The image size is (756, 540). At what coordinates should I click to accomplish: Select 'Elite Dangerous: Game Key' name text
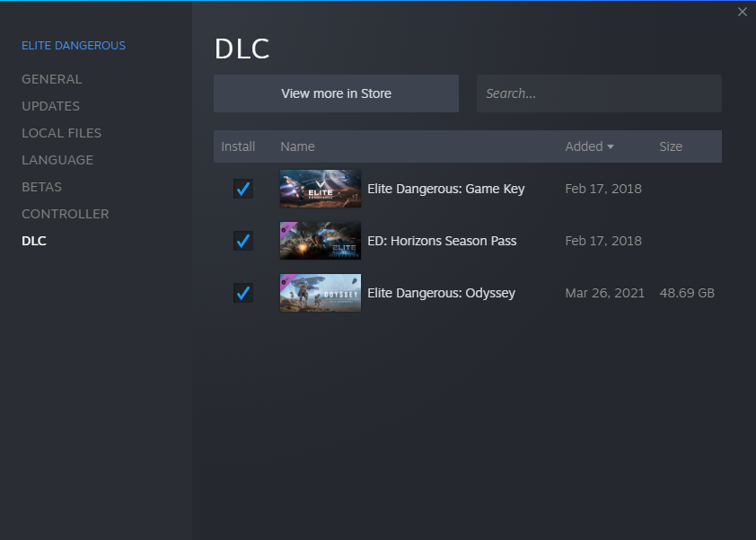[446, 189]
